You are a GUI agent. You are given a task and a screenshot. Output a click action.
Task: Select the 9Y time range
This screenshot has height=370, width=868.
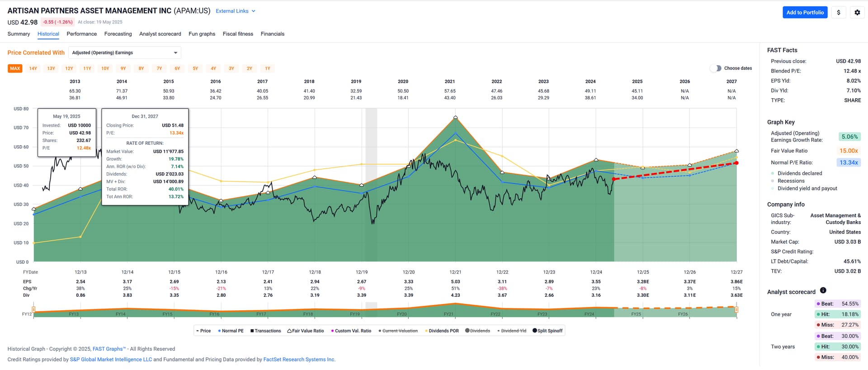pyautogui.click(x=123, y=68)
